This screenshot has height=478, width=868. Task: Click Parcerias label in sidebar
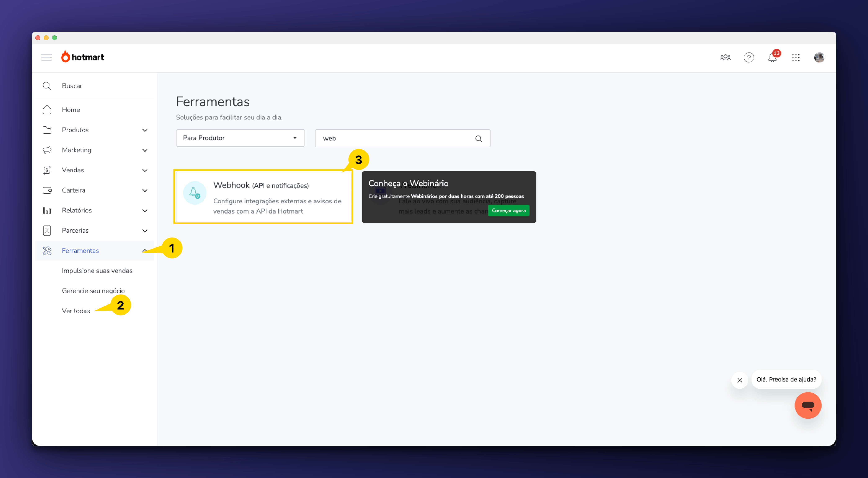pos(75,231)
